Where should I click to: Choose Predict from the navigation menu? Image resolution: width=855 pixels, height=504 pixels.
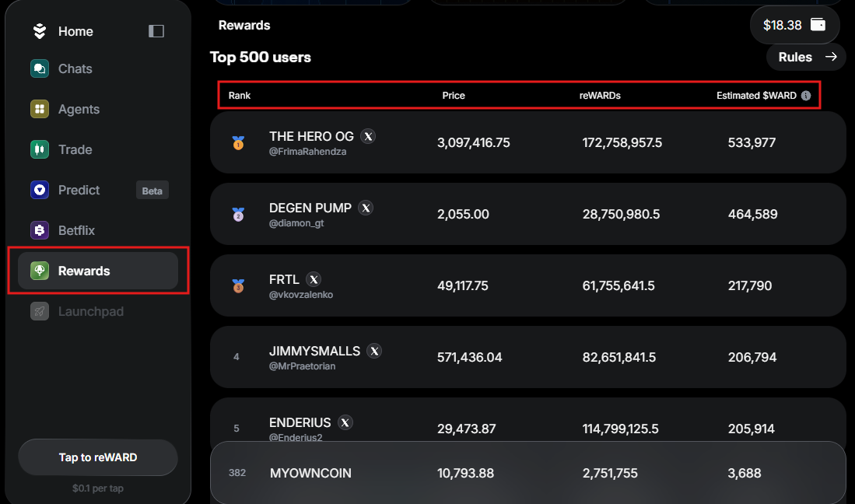[x=80, y=190]
